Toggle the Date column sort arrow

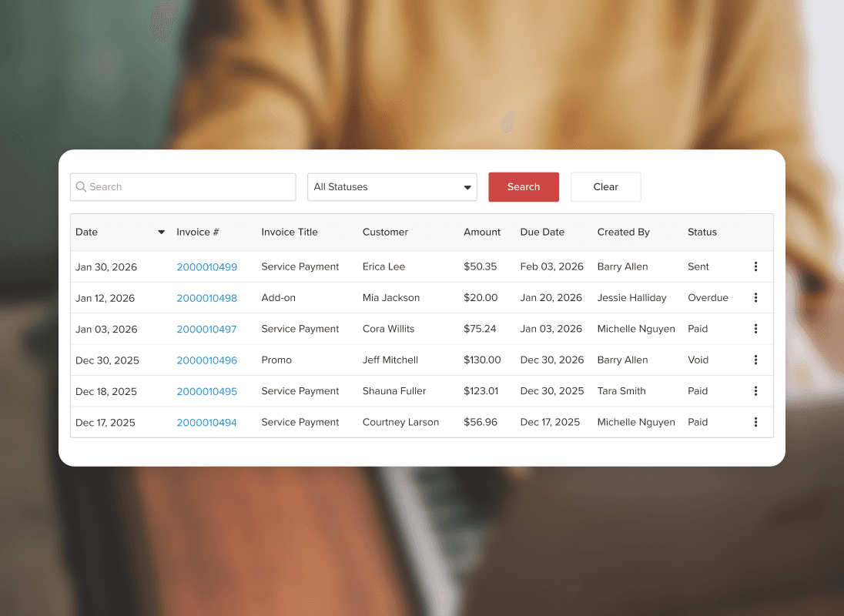point(161,233)
